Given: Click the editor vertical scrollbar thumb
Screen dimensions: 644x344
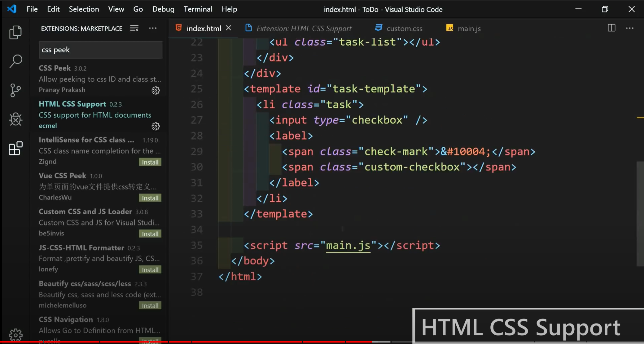Looking at the screenshot, I should 640,213.
